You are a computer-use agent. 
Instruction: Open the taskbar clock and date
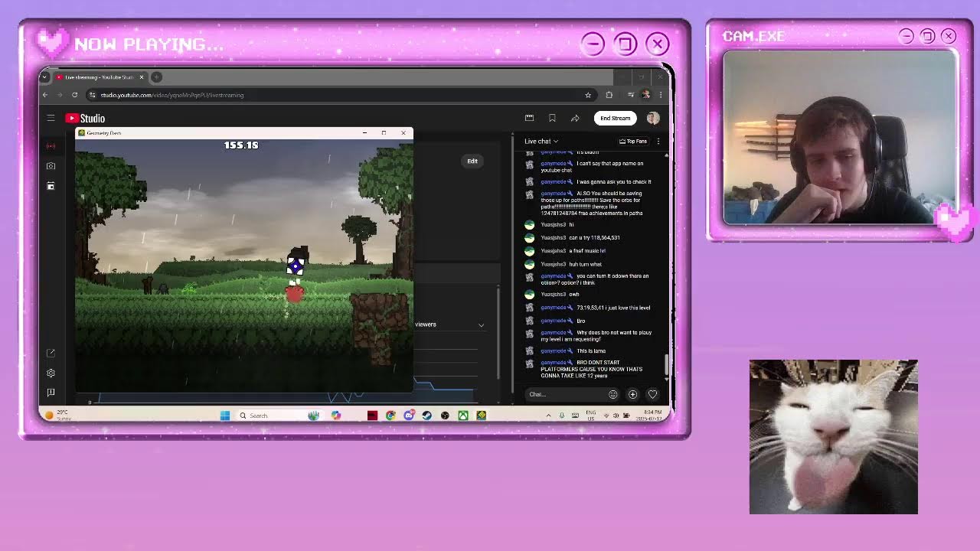pos(648,416)
